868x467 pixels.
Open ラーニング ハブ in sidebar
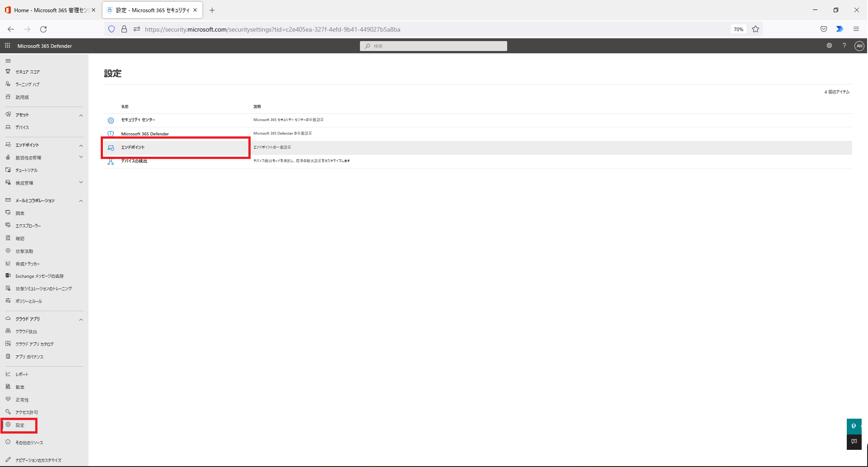[x=28, y=84]
